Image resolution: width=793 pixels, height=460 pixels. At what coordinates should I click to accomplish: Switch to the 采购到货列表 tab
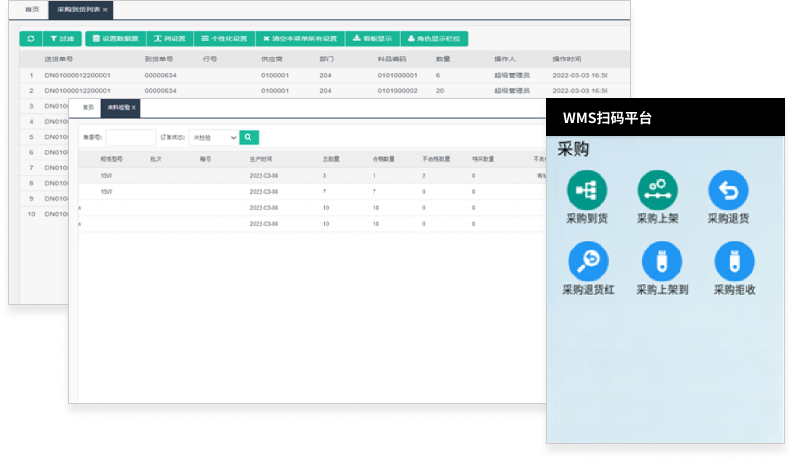(x=82, y=8)
